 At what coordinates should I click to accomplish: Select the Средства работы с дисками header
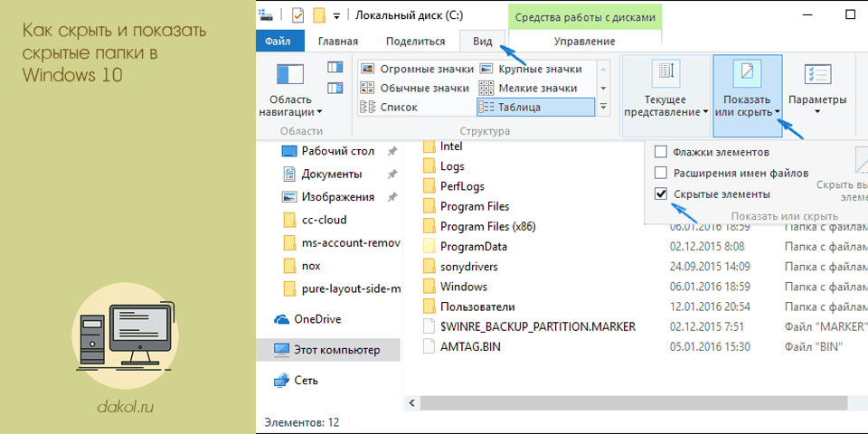(x=585, y=17)
